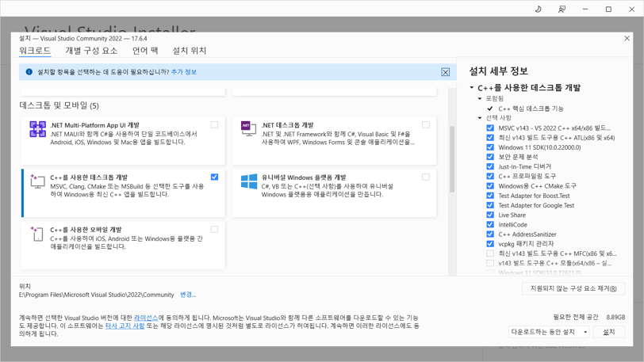Click the workloads list vertical scrollbar thumb

452,159
